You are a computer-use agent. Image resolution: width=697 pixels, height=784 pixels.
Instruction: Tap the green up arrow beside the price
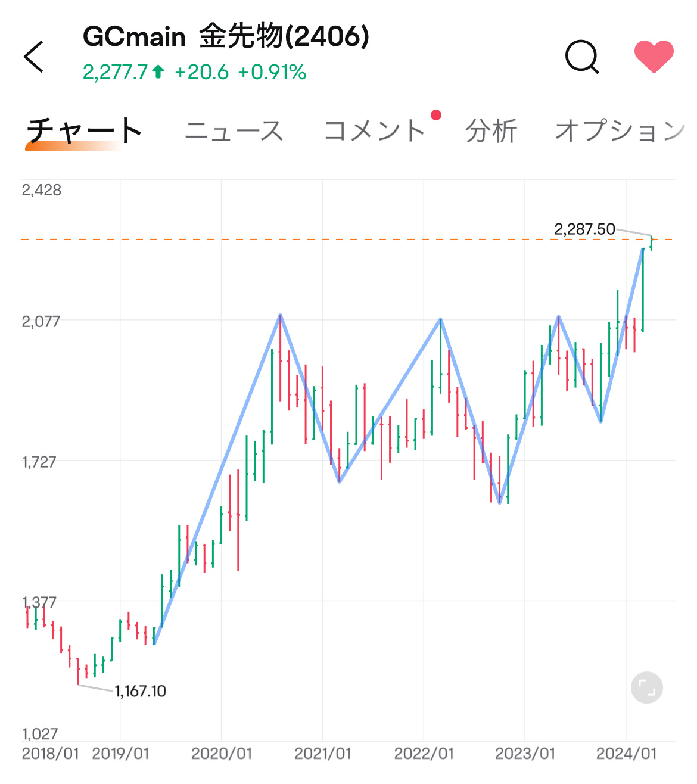[x=157, y=71]
